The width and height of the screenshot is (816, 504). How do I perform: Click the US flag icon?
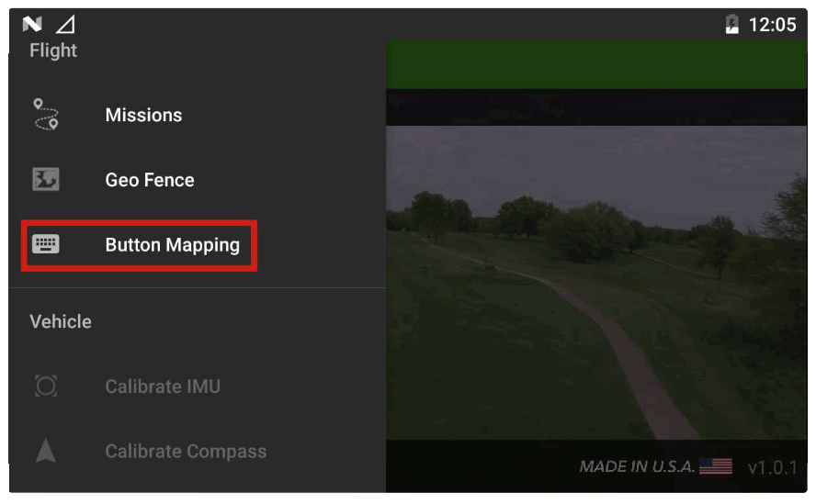click(x=716, y=466)
